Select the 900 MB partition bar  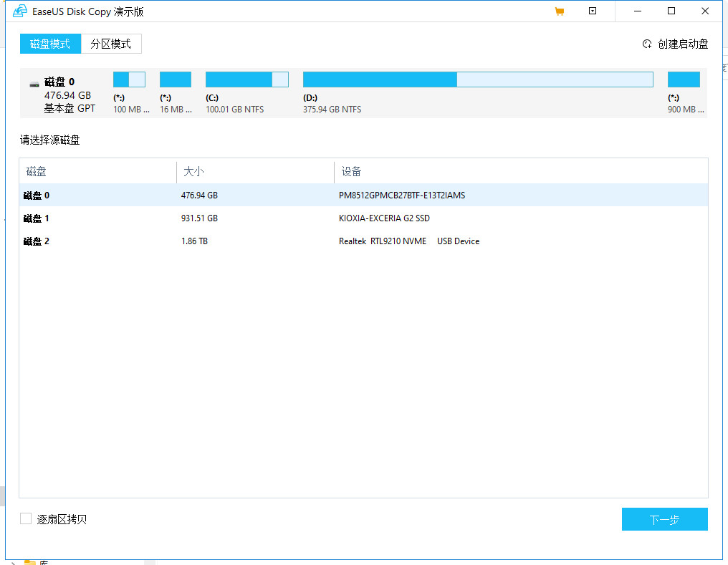[x=684, y=79]
